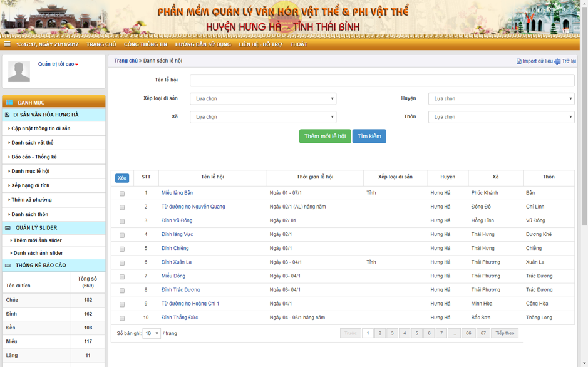Click the THỐNG KÊ BÁO CÁO section icon
The image size is (588, 367).
(8, 266)
